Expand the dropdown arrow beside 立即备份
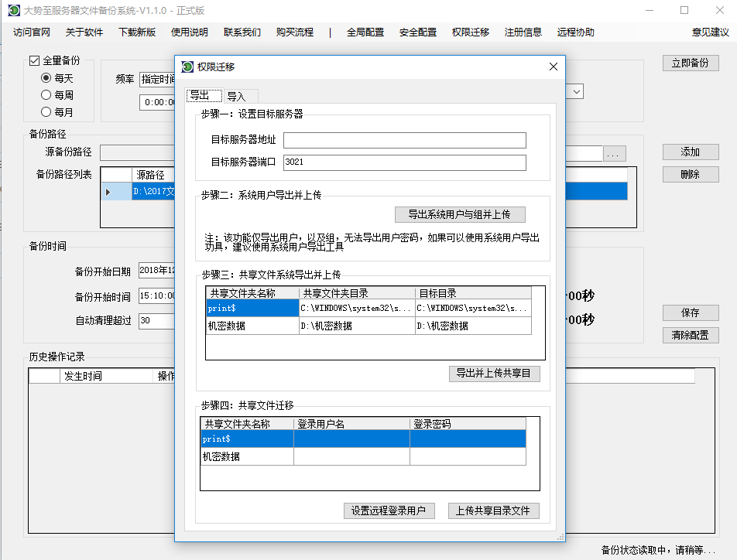 pyautogui.click(x=576, y=92)
